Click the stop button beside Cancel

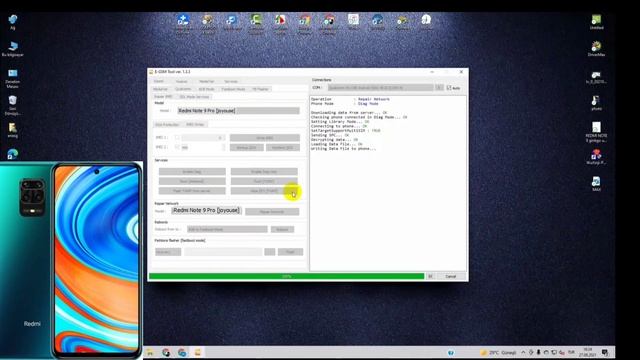point(430,276)
